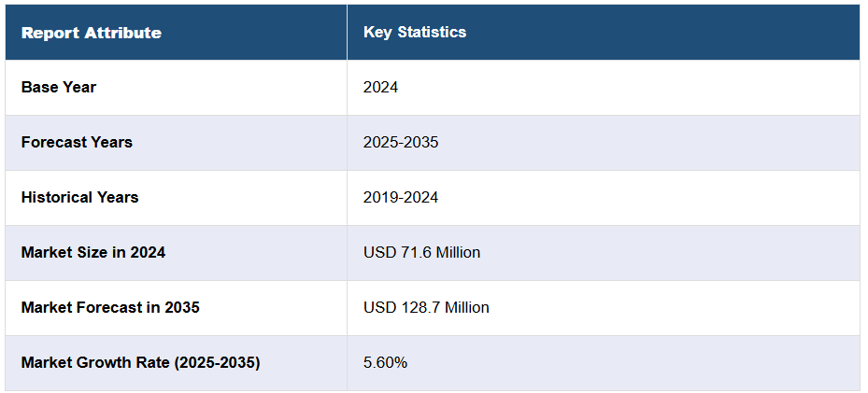Image resolution: width=868 pixels, height=393 pixels.
Task: Select the Base Year value 2024
Action: click(380, 87)
